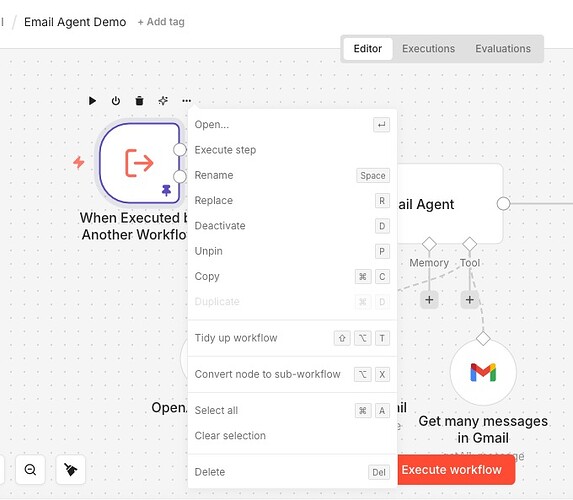
Task: Select the Gmail node icon
Action: tap(483, 372)
